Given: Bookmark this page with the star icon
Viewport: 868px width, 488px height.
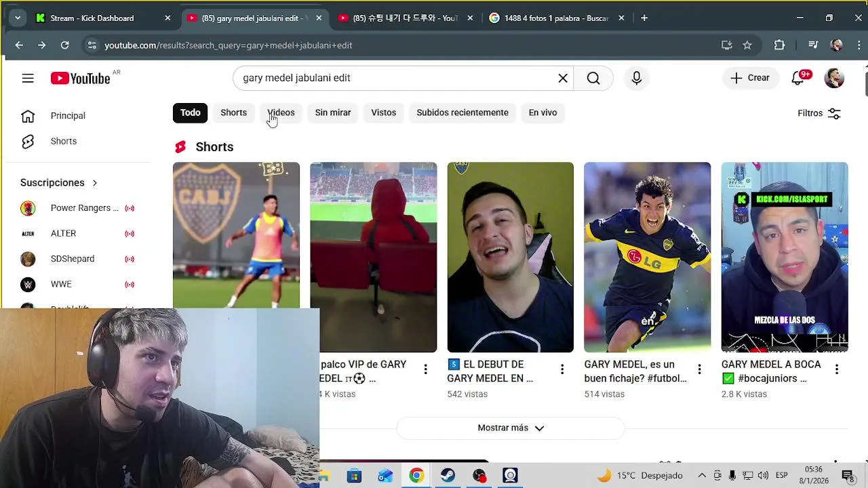Looking at the screenshot, I should point(747,45).
